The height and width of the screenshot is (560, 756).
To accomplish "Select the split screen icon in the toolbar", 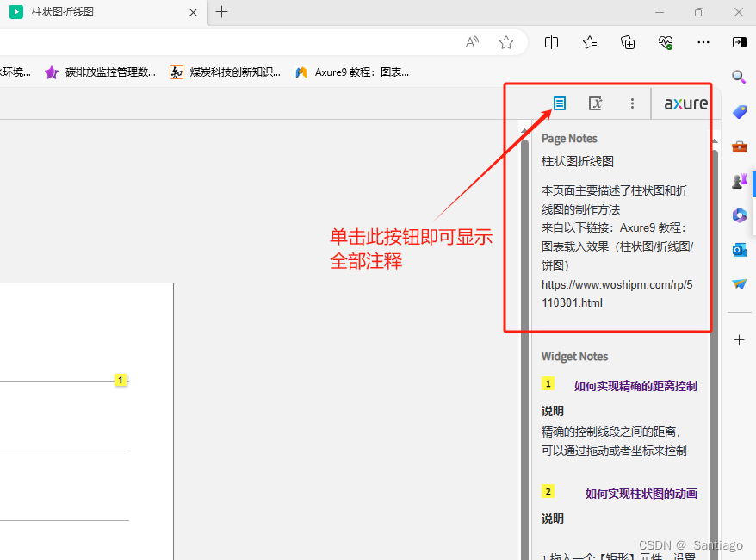I will click(551, 41).
